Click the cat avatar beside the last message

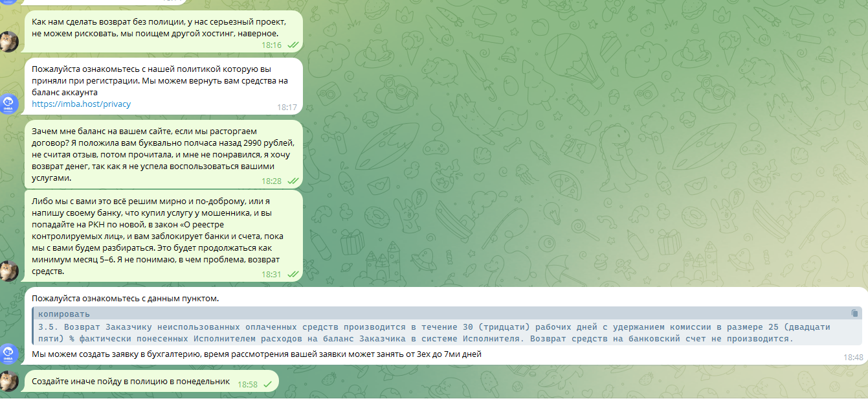pyautogui.click(x=9, y=382)
